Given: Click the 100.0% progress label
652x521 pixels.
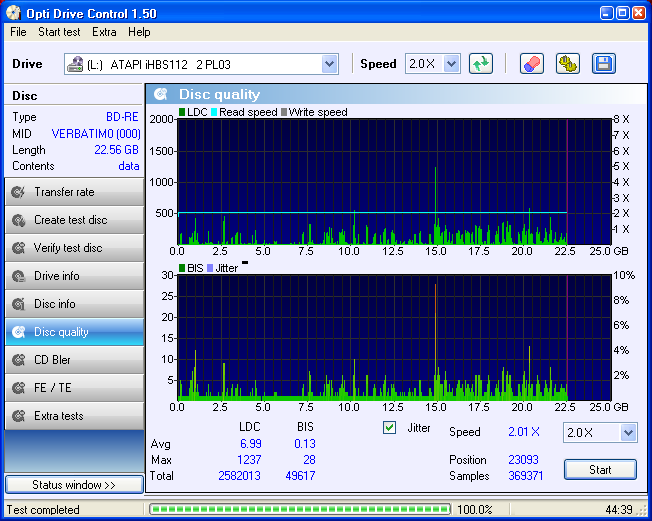Looking at the screenshot, I should click(475, 510).
